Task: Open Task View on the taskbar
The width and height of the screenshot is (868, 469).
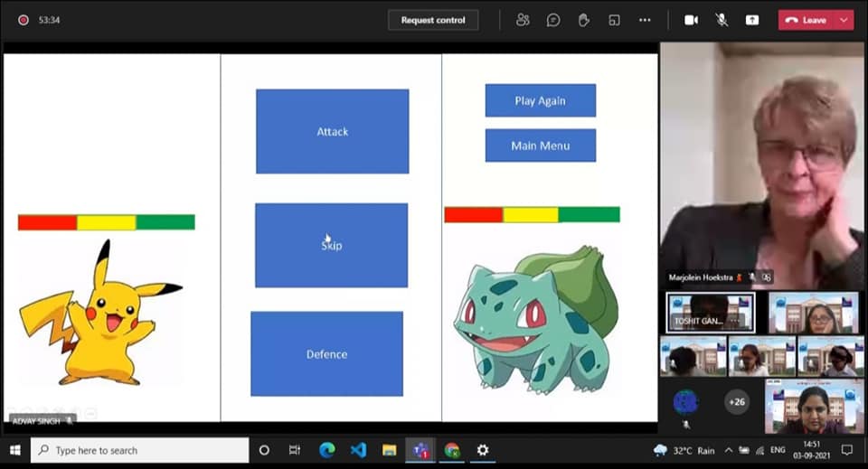Action: coord(295,450)
